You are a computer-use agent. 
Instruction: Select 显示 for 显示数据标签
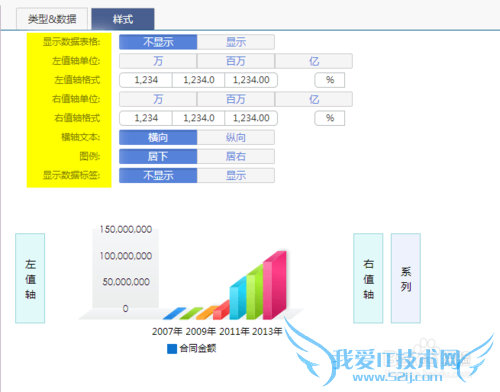click(x=236, y=175)
